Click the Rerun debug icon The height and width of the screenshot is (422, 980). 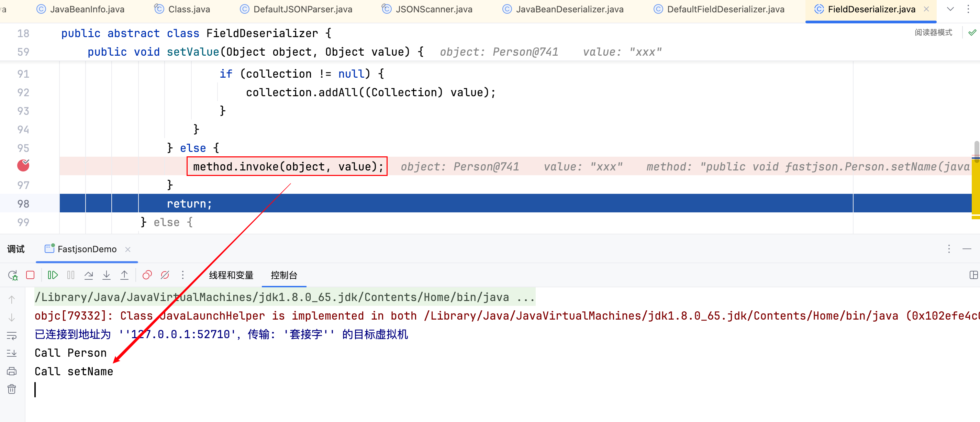(x=13, y=275)
